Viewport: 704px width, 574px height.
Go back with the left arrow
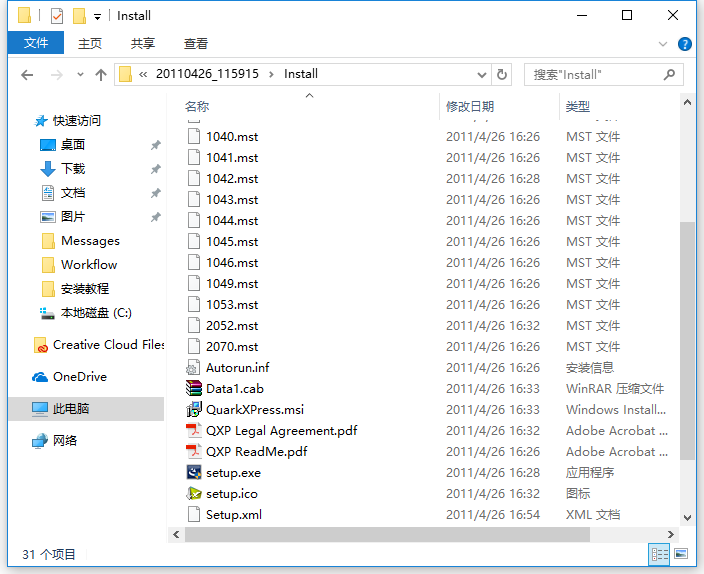[27, 75]
